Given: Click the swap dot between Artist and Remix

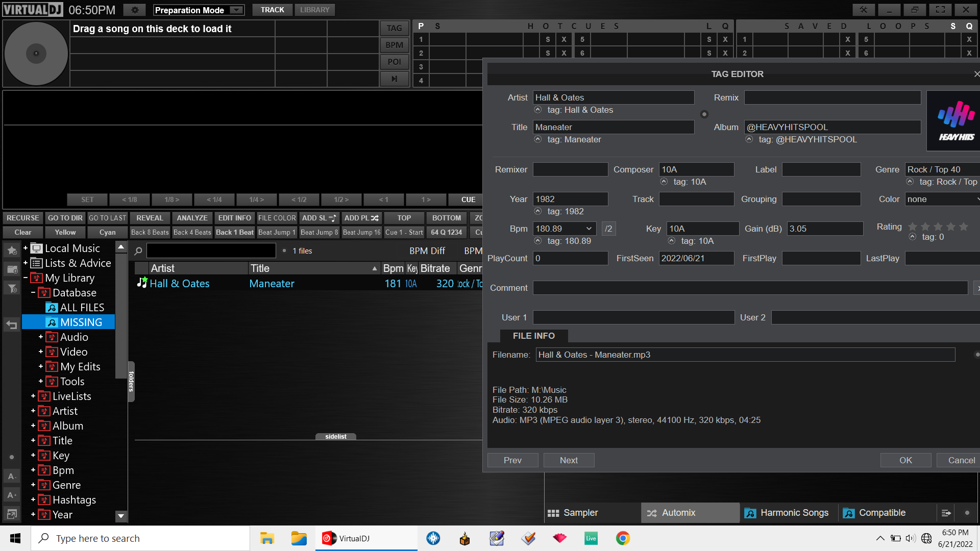Looking at the screenshot, I should click(704, 114).
